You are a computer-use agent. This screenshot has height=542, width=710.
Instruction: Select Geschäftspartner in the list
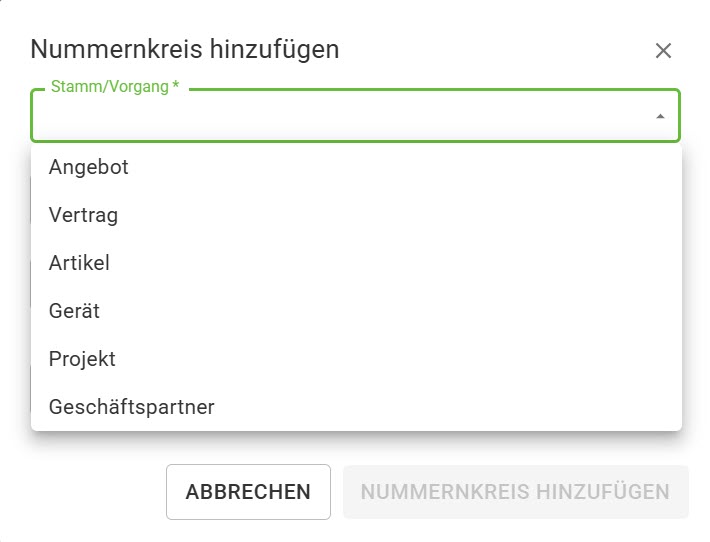coord(131,407)
